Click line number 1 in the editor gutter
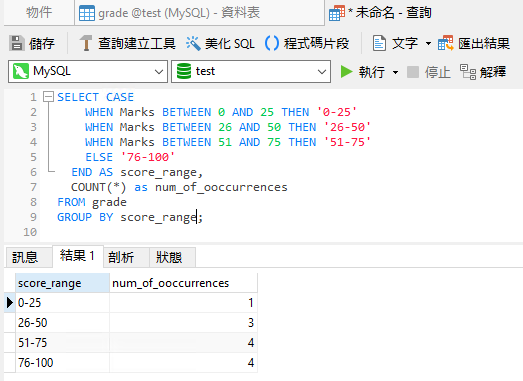The image size is (523, 381). (x=33, y=97)
